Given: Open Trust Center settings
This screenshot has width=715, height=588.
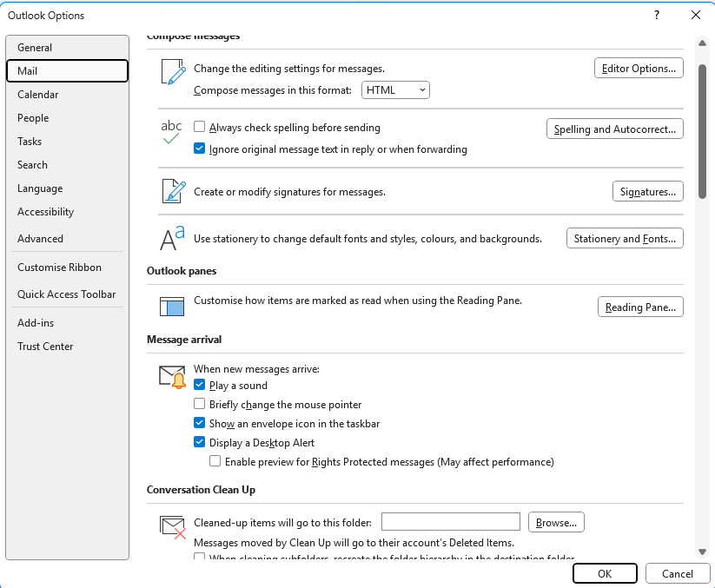Looking at the screenshot, I should pyautogui.click(x=68, y=347).
